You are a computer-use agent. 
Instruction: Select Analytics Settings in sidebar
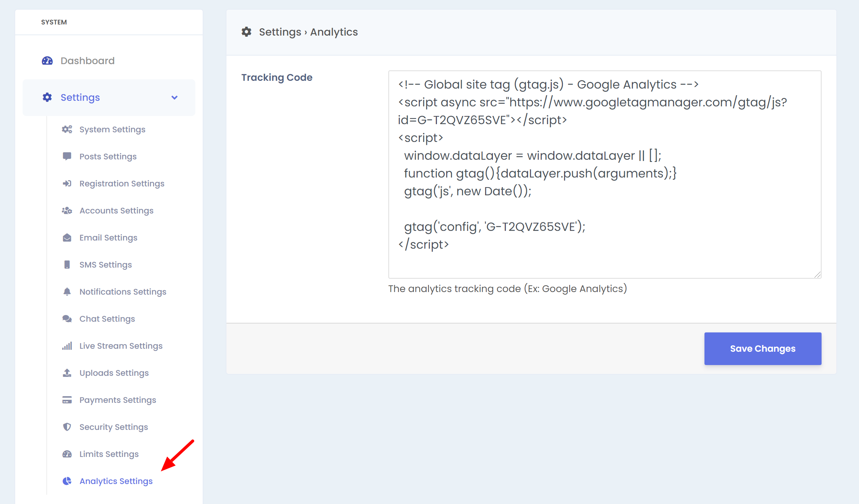click(x=116, y=481)
